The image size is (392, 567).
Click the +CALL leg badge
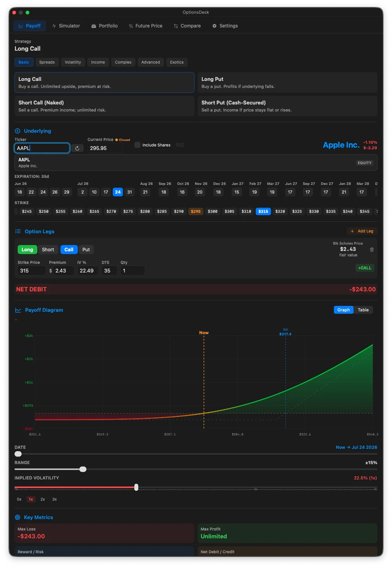tap(365, 268)
